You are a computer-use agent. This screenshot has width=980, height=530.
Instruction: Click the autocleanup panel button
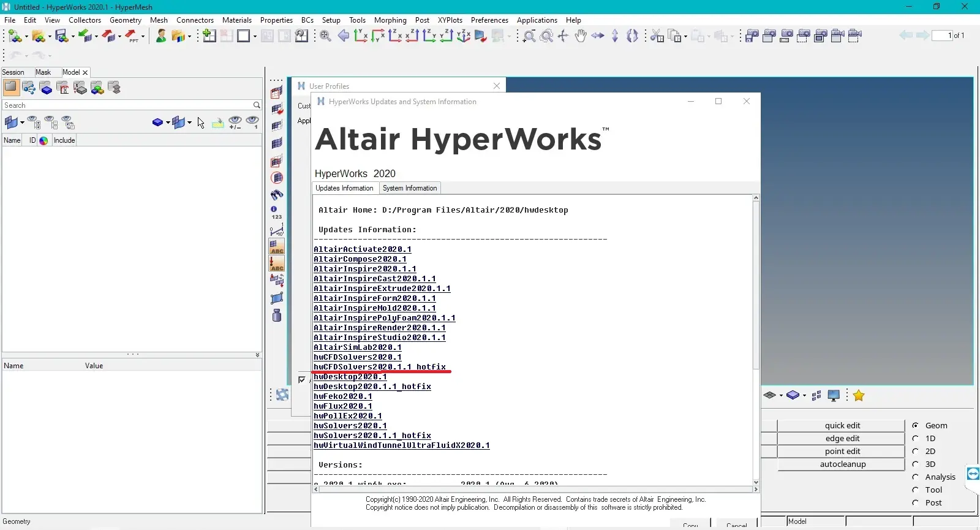[x=842, y=464]
